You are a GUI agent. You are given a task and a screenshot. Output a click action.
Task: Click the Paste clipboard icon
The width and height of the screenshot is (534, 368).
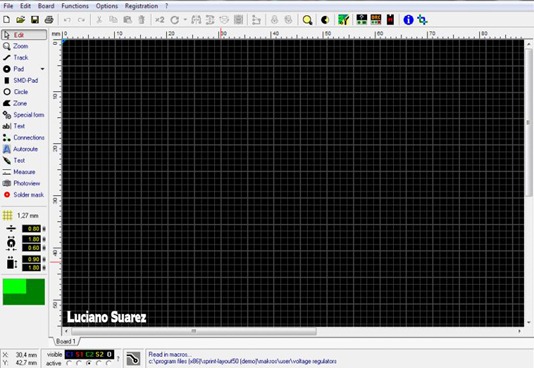[x=128, y=20]
